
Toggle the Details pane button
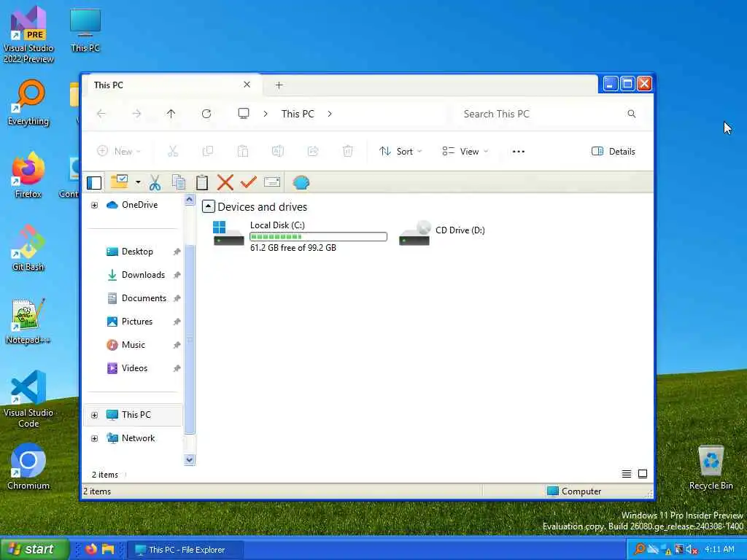(x=613, y=152)
